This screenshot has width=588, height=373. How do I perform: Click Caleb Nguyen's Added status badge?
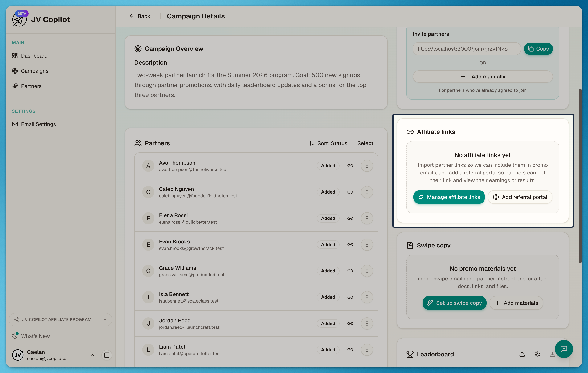[x=328, y=192]
